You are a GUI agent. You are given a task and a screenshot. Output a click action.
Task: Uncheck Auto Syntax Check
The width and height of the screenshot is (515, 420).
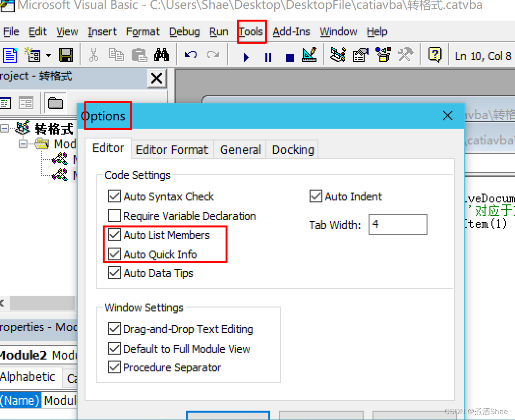coord(114,196)
